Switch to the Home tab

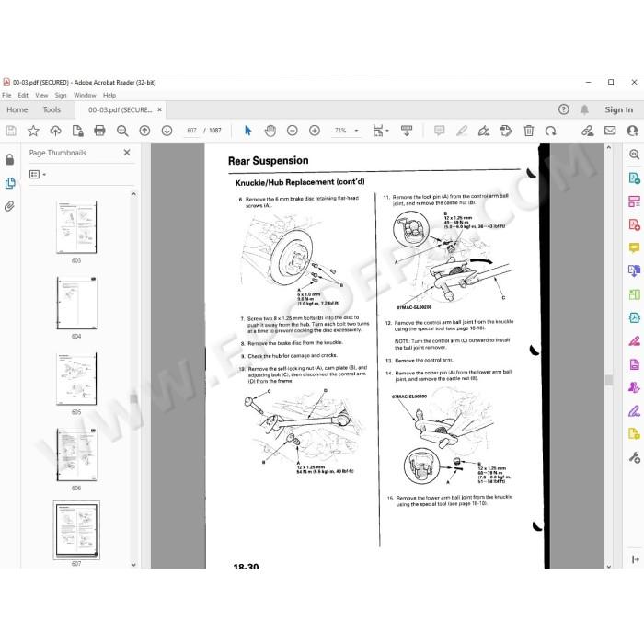(17, 109)
